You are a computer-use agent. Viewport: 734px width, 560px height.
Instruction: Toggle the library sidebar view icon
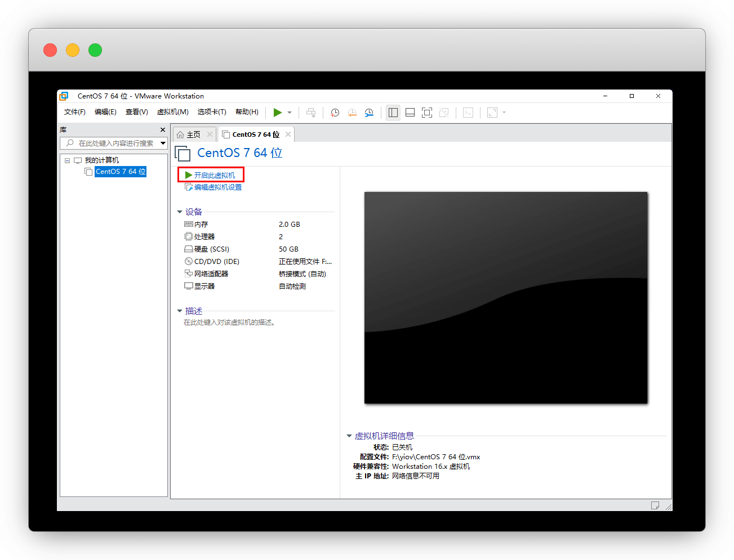point(393,113)
